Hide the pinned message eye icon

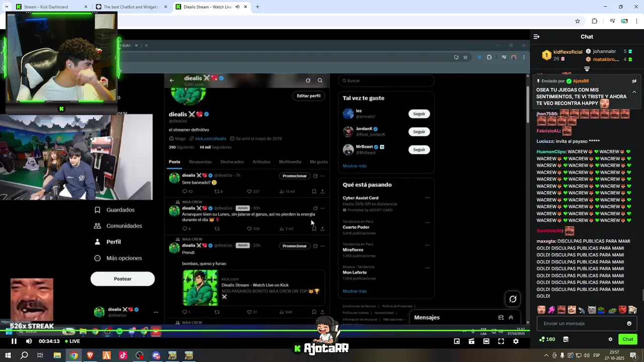coord(634,81)
